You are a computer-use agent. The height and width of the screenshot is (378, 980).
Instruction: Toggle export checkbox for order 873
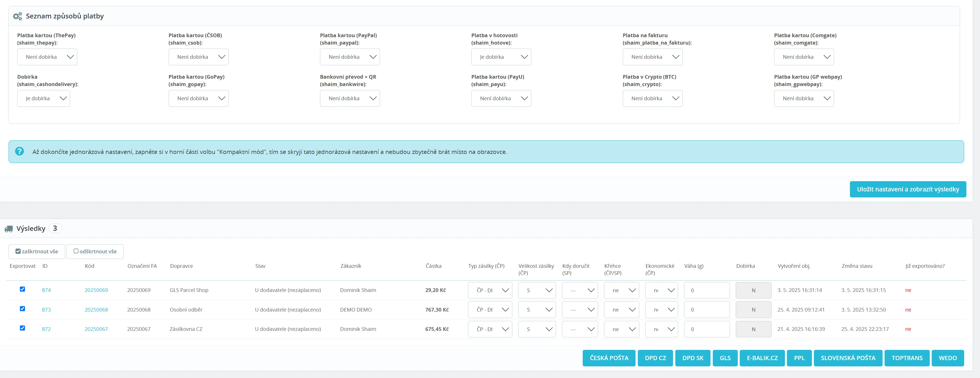tap(22, 308)
